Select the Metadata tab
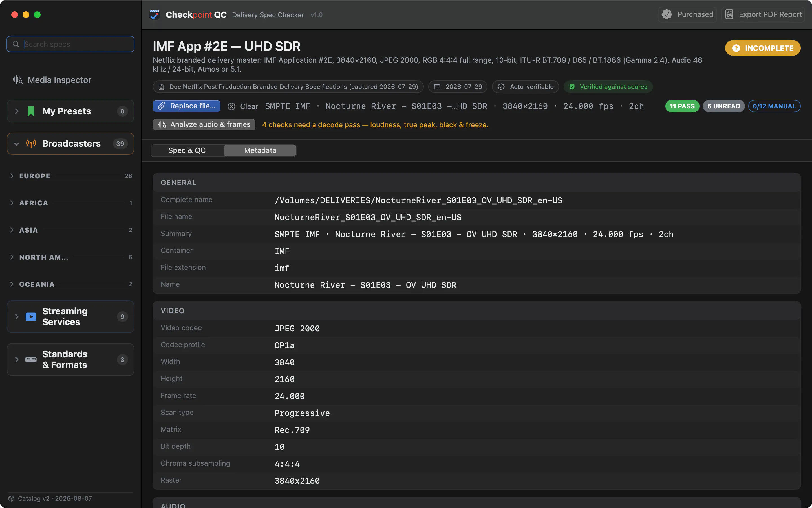The height and width of the screenshot is (508, 812). click(x=260, y=150)
